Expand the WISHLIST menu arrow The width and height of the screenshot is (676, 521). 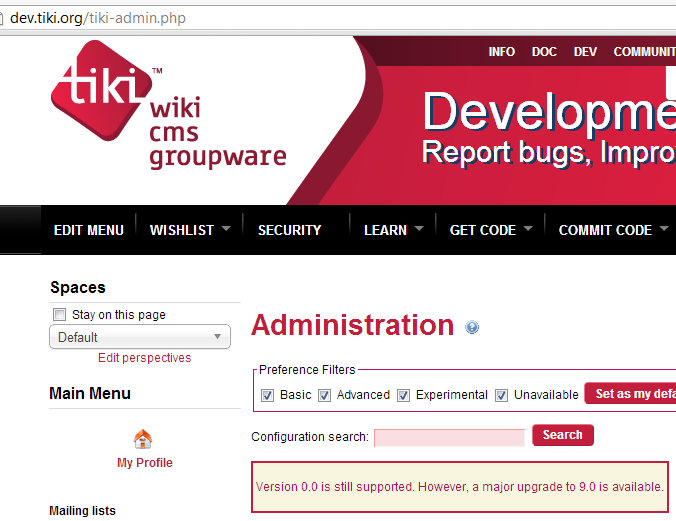click(226, 229)
